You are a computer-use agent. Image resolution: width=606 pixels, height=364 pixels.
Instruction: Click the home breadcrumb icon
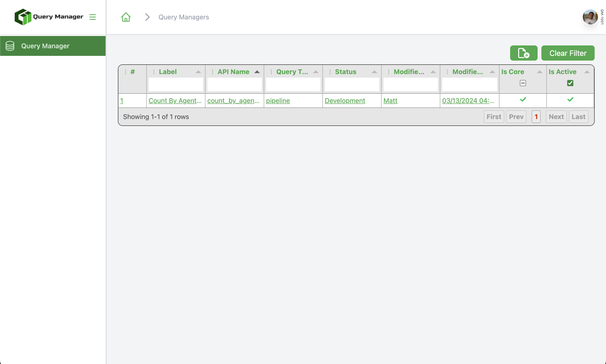point(126,17)
